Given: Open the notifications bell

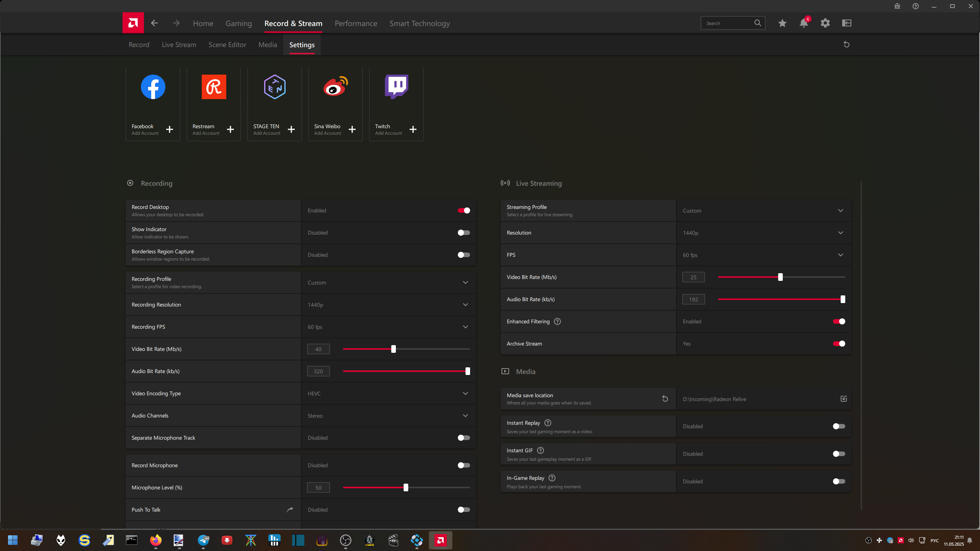Looking at the screenshot, I should [x=804, y=23].
